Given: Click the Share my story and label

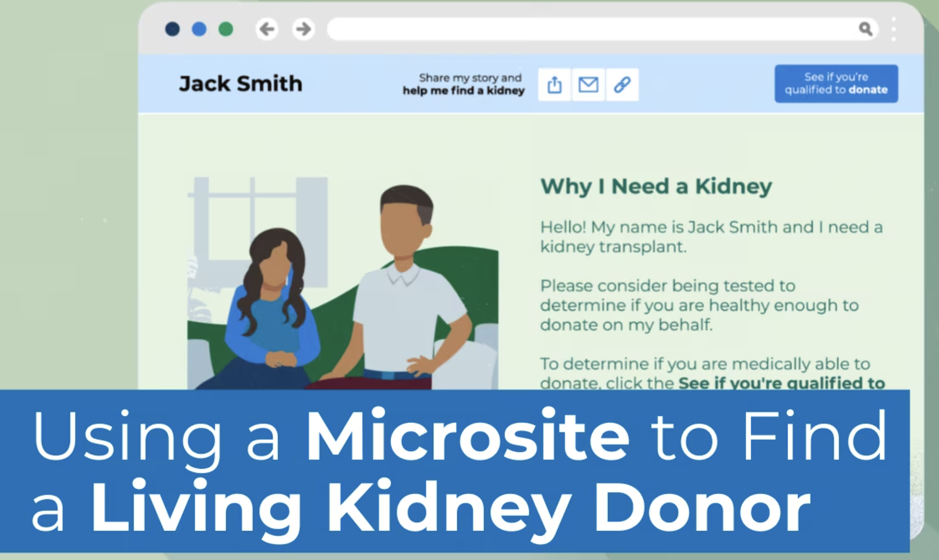Looking at the screenshot, I should 470,77.
